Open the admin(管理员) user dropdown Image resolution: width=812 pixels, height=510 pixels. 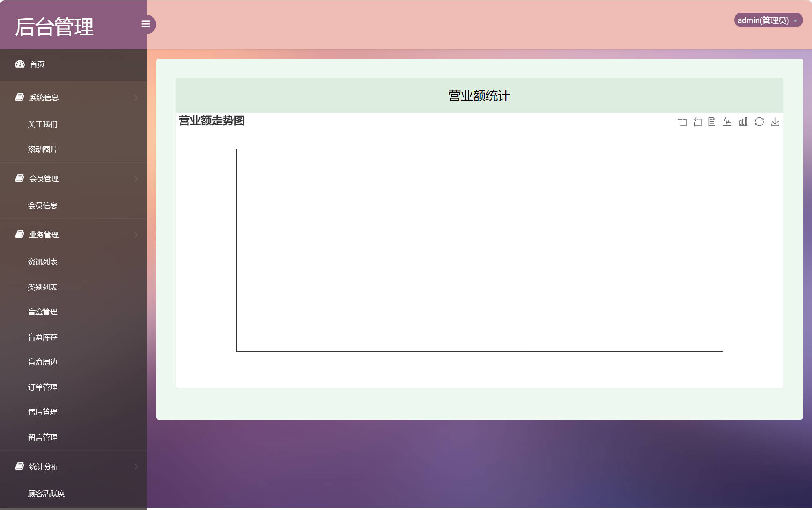[x=769, y=20]
